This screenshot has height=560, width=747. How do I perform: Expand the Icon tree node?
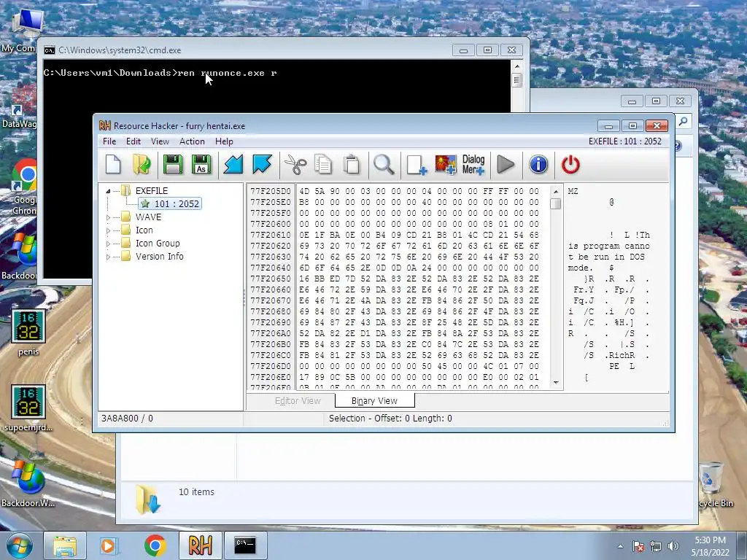coord(108,230)
